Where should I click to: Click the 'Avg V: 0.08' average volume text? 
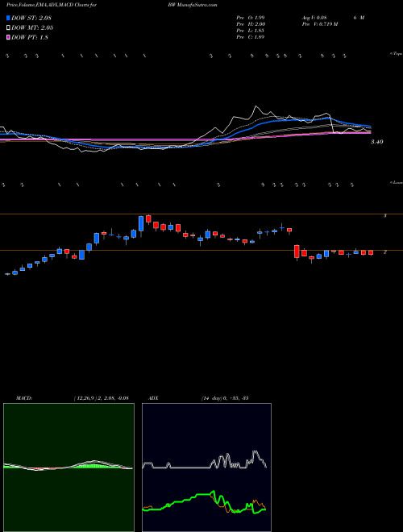(314, 18)
